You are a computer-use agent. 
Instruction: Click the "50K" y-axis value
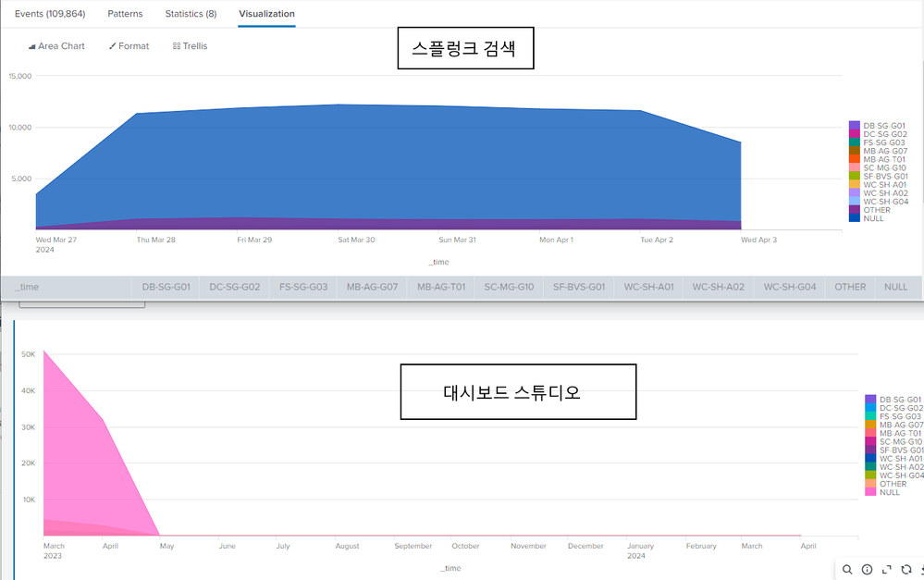(29, 354)
